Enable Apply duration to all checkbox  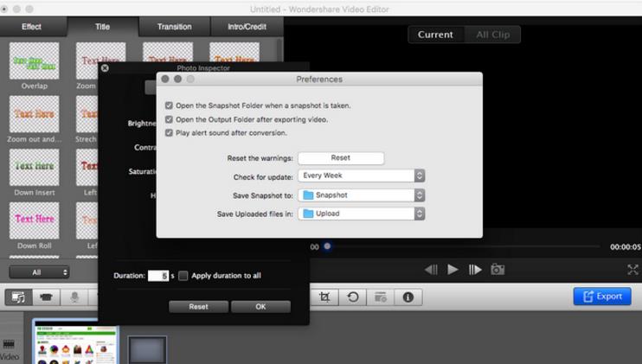(183, 276)
